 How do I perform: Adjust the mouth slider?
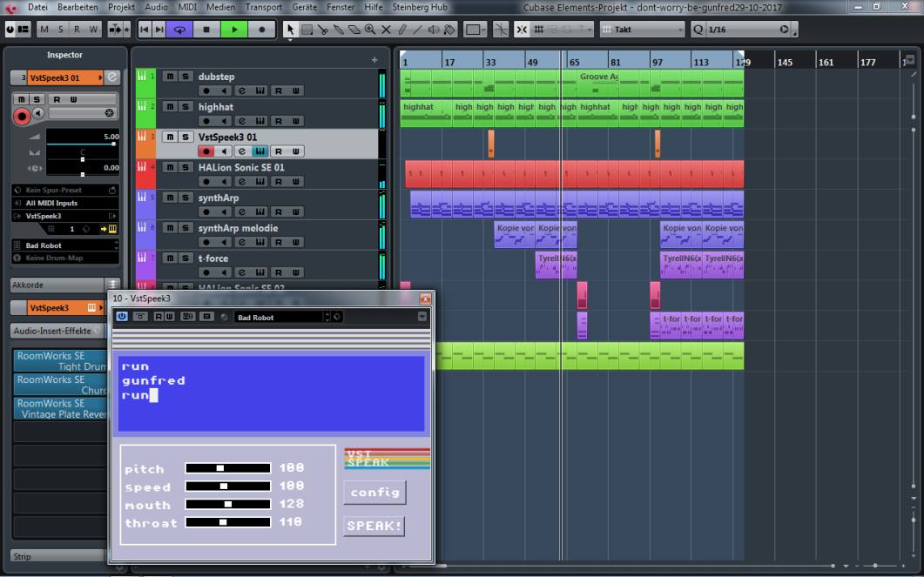(x=228, y=504)
